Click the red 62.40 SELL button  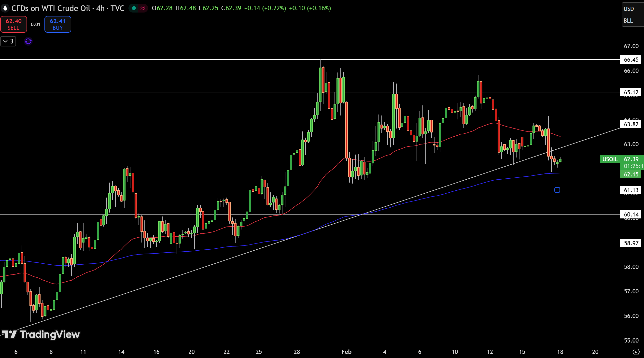(14, 24)
